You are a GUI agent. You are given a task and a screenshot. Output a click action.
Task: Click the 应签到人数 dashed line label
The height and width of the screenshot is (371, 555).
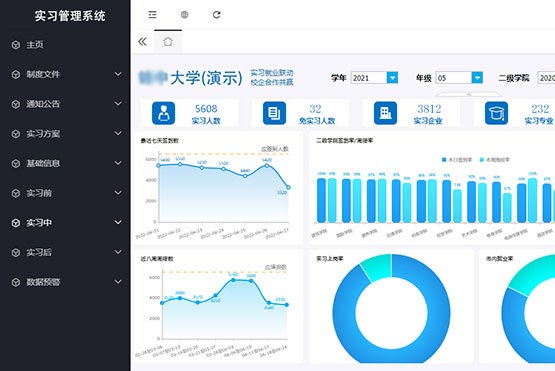(275, 149)
